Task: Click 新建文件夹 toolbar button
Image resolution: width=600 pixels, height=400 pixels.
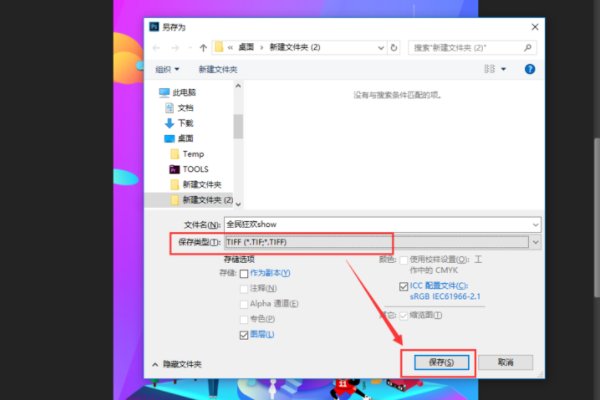Action: [x=218, y=69]
